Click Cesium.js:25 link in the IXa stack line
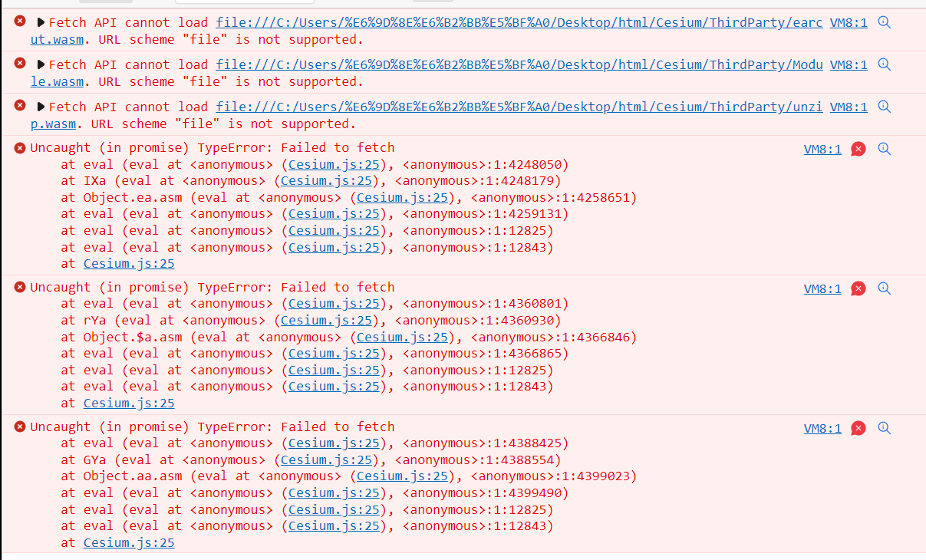 point(326,181)
